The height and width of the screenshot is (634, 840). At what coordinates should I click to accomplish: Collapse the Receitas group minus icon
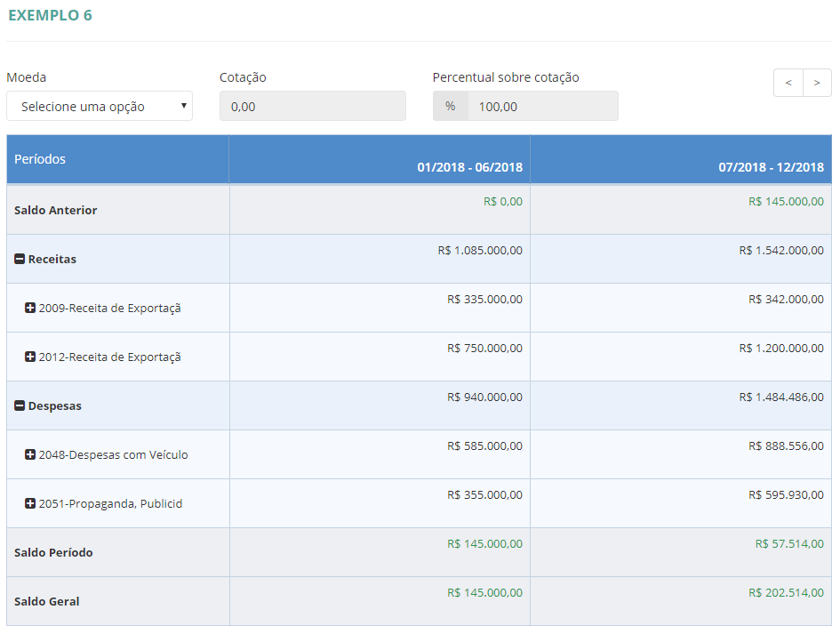20,260
